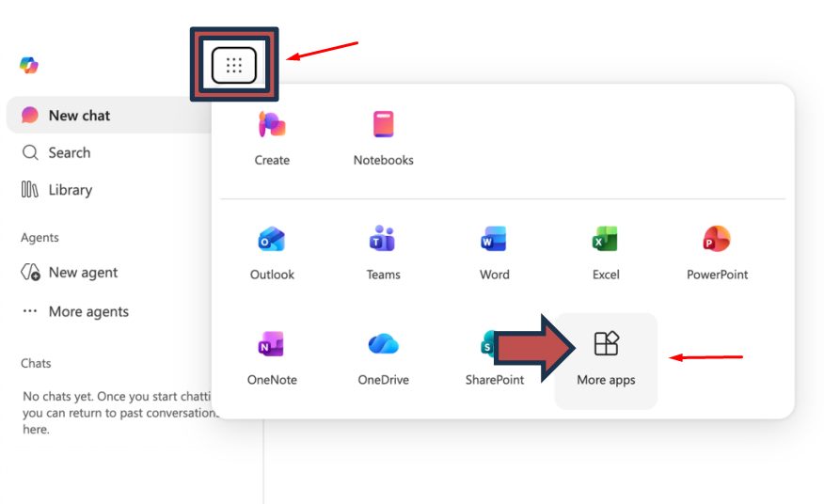Select the Chats section heading
This screenshot has height=504, width=824.
[36, 363]
